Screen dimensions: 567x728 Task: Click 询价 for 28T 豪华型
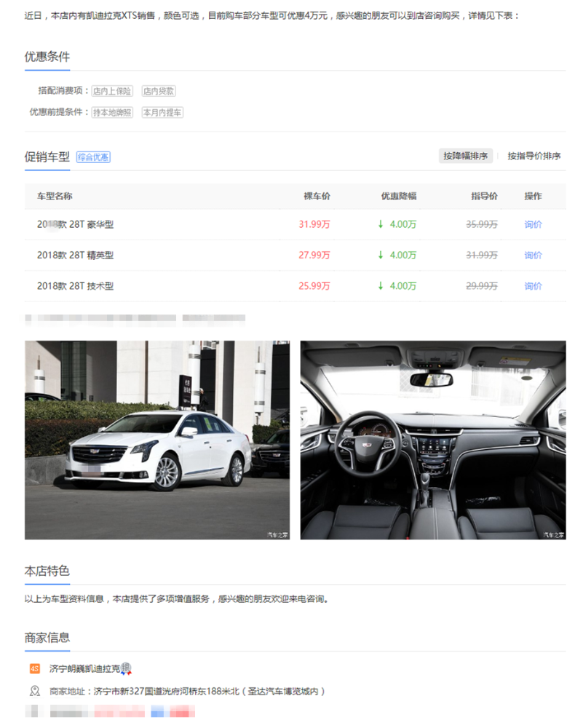tap(533, 224)
